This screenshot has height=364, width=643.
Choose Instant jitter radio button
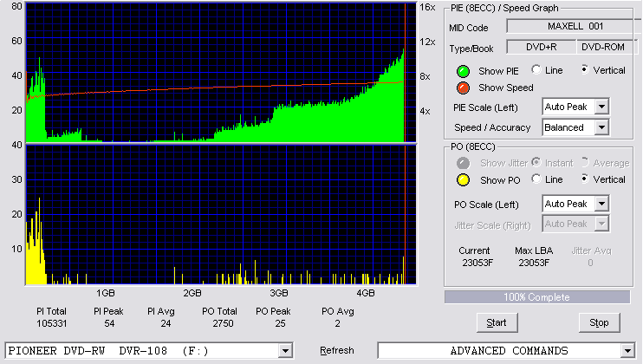[536, 162]
